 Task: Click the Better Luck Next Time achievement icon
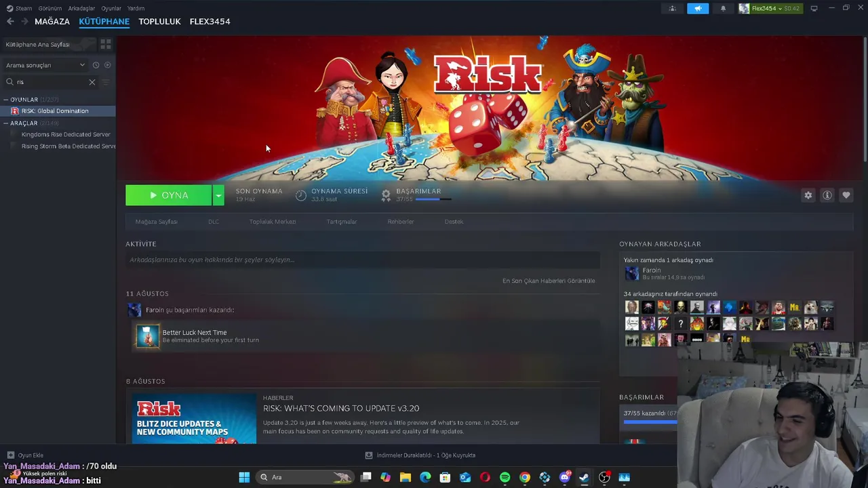tap(148, 336)
